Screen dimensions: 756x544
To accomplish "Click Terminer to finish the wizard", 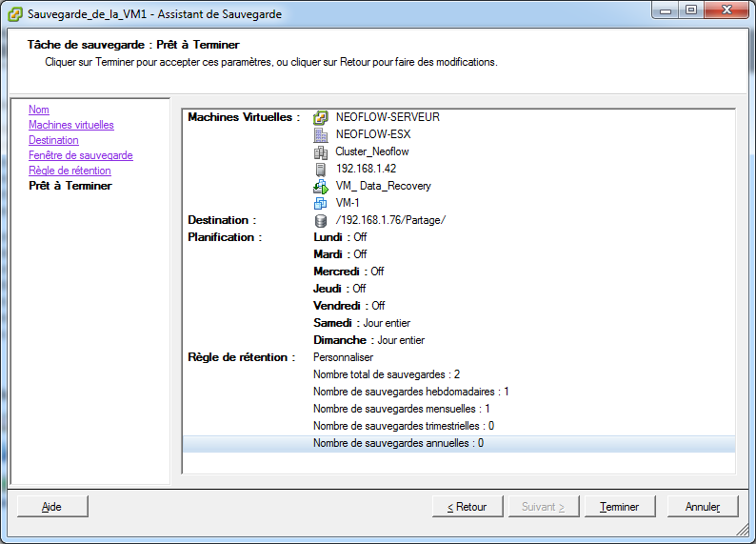I will [620, 507].
